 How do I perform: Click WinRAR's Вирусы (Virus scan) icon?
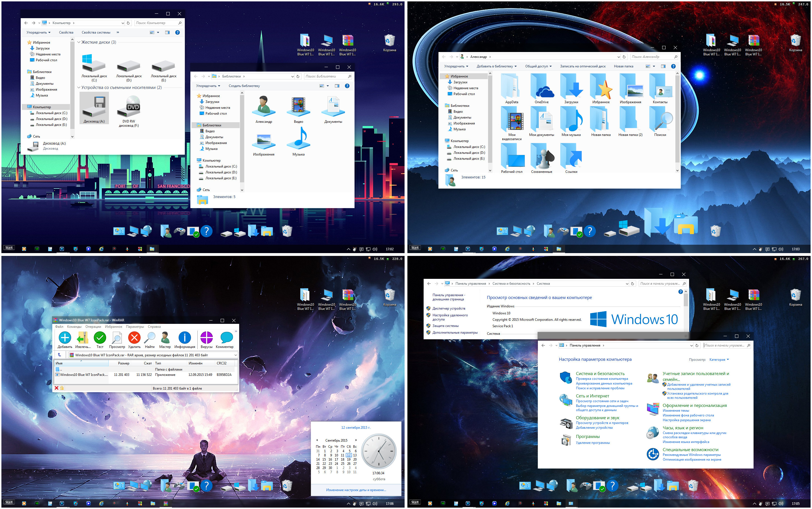[x=206, y=338]
